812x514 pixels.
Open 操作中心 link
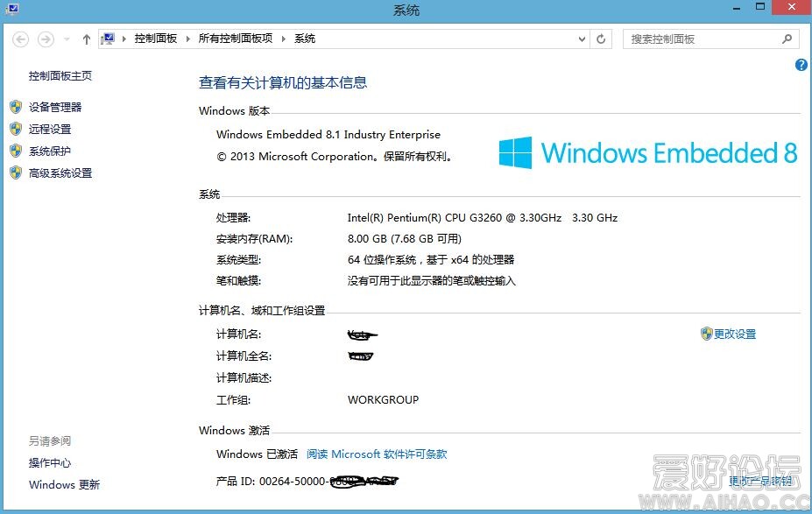[x=50, y=463]
